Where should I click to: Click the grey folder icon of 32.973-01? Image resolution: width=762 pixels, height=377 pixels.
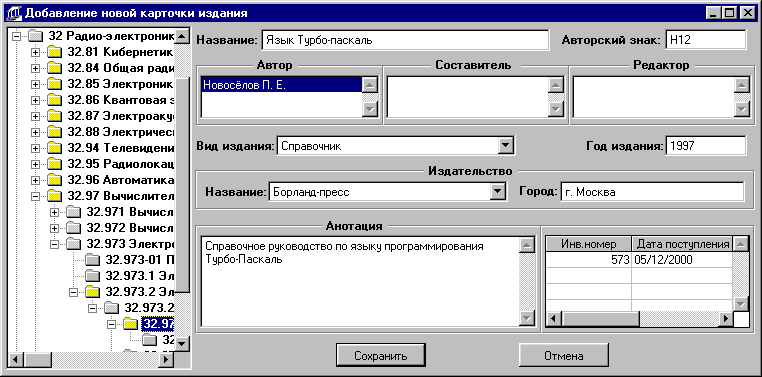pyautogui.click(x=92, y=260)
